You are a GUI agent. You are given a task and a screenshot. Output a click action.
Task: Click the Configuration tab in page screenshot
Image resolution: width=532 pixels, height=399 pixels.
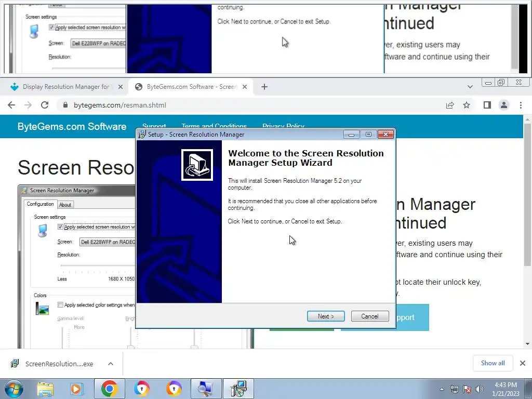(x=40, y=204)
